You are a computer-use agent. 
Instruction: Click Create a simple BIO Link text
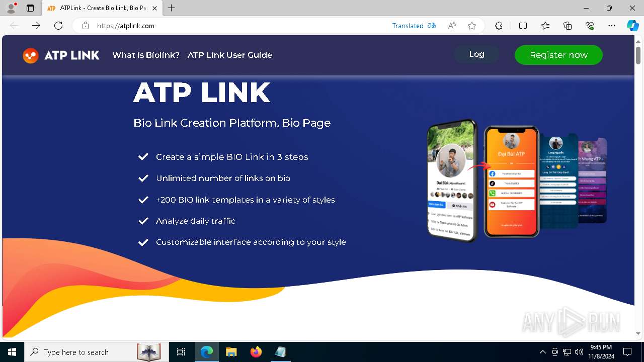tap(232, 157)
